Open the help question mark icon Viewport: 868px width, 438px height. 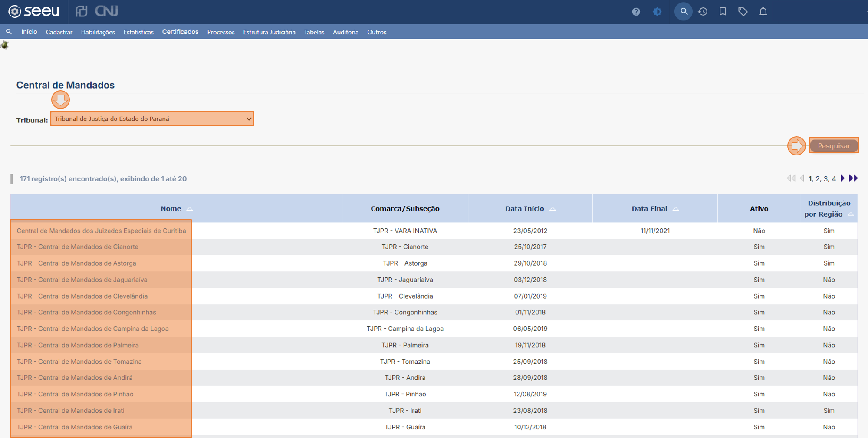[x=636, y=12]
